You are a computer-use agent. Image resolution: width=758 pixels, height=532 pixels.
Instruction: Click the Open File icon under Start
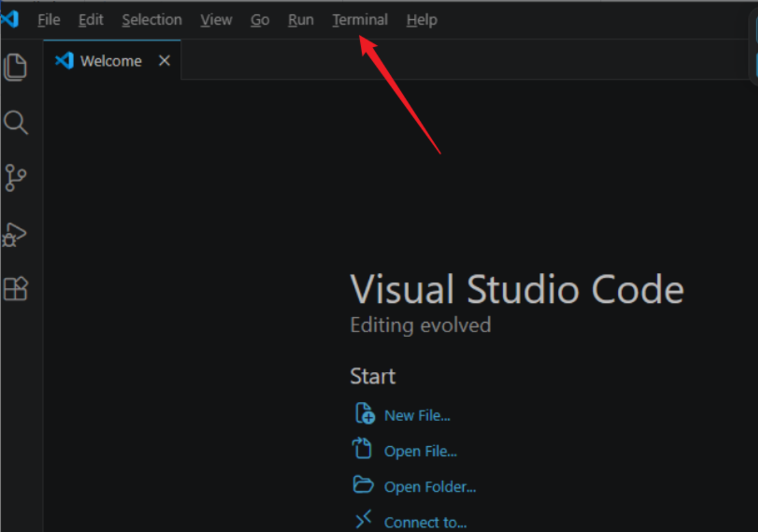pyautogui.click(x=362, y=449)
